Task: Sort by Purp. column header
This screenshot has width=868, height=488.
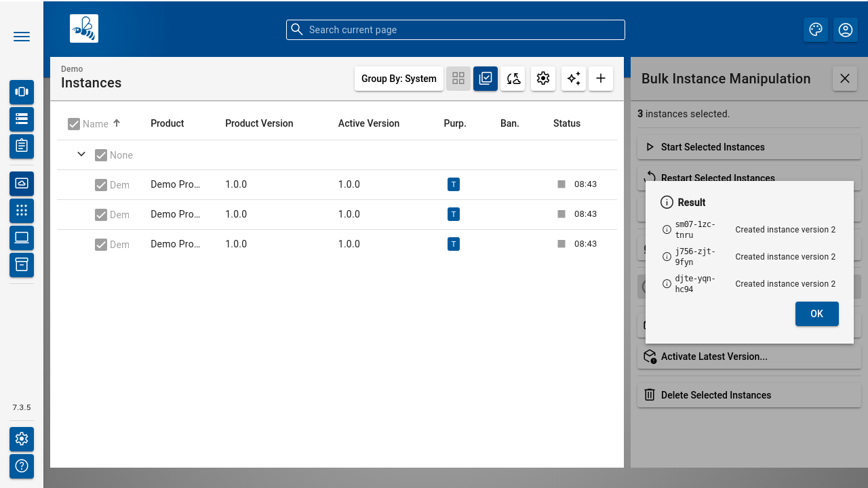Action: click(455, 123)
